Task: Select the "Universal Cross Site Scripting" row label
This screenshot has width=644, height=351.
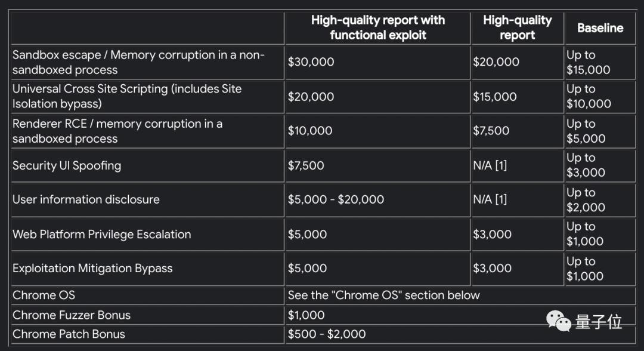Action: pyautogui.click(x=127, y=96)
